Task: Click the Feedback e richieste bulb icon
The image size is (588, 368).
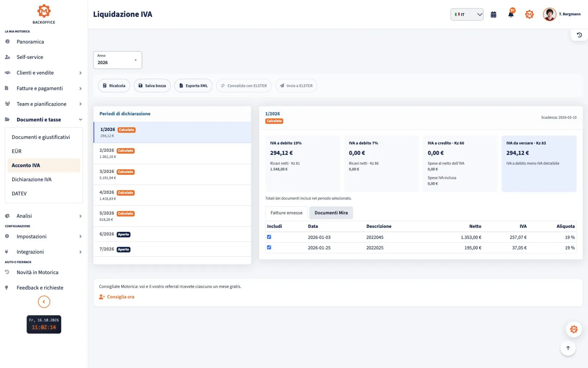Action: pyautogui.click(x=7, y=288)
